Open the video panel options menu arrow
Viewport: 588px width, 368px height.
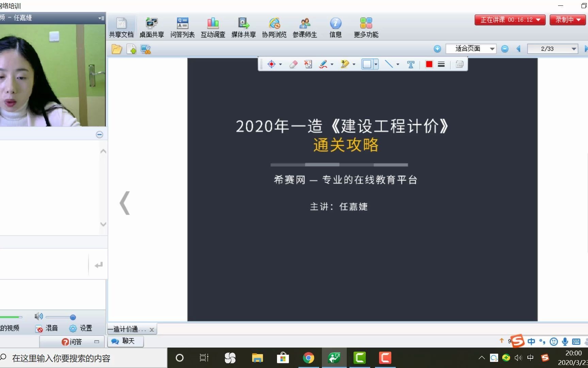(101, 18)
